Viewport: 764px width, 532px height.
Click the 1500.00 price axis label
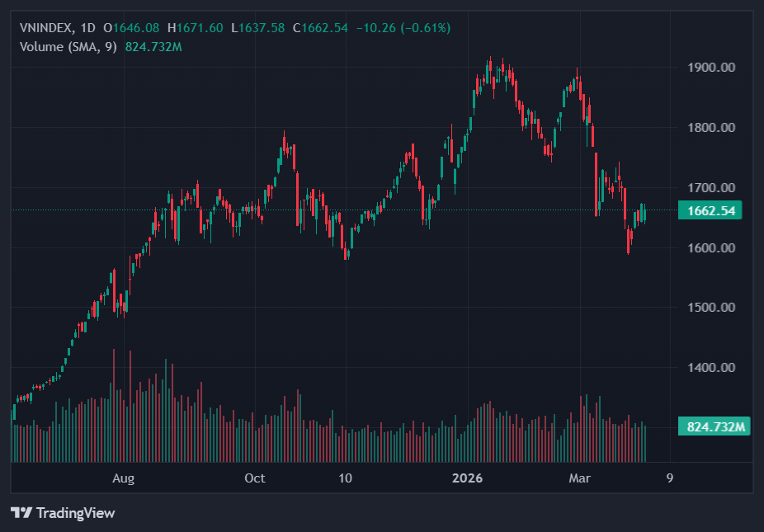(x=710, y=308)
